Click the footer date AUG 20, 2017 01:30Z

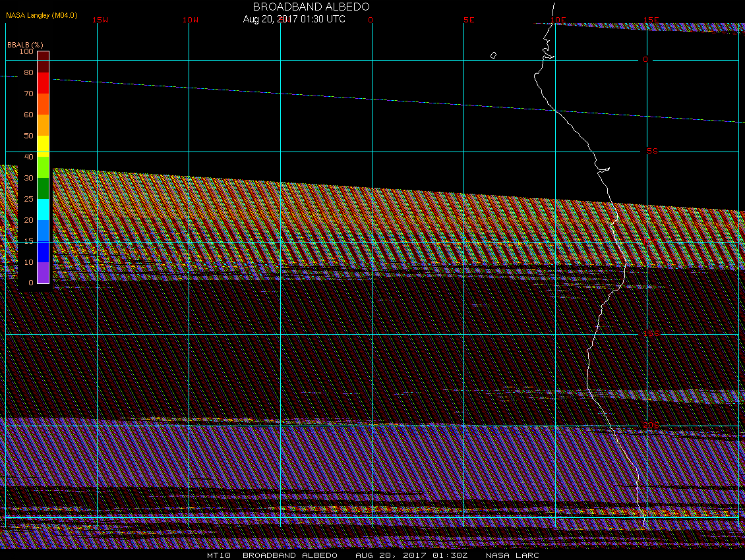(x=411, y=555)
